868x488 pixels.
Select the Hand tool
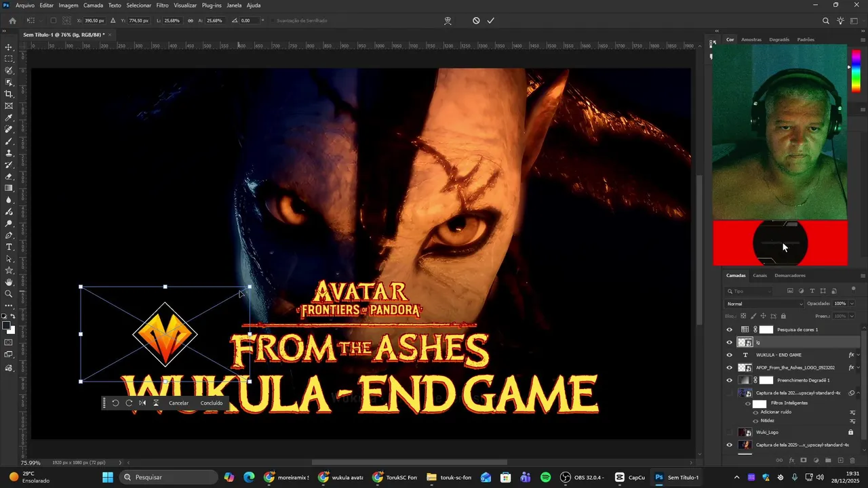pyautogui.click(x=9, y=282)
